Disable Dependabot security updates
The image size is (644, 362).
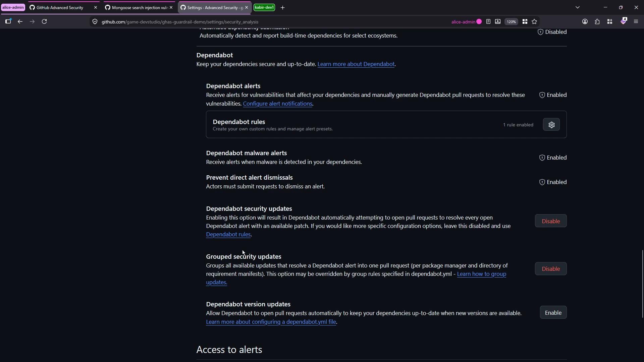[x=551, y=221]
